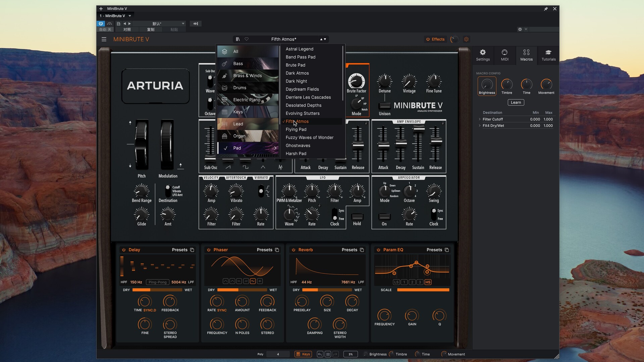
Task: Copy the Reverb effect settings icon
Action: coord(362,250)
